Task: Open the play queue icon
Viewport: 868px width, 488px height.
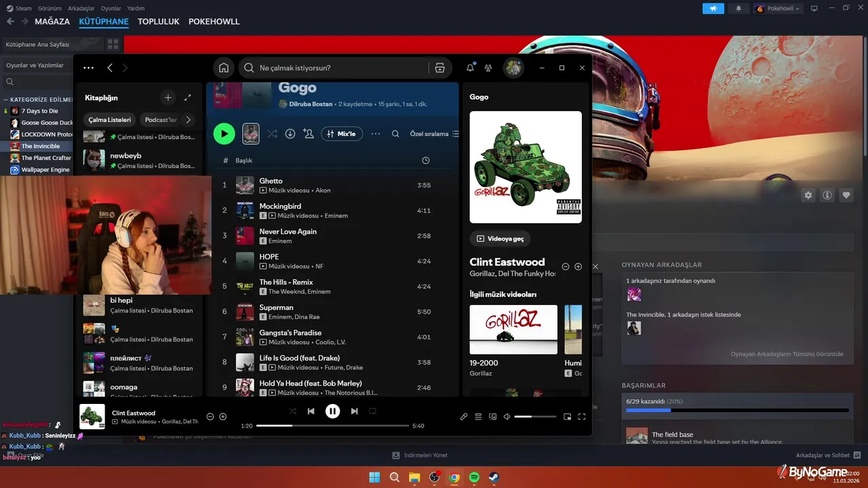Action: tap(478, 417)
